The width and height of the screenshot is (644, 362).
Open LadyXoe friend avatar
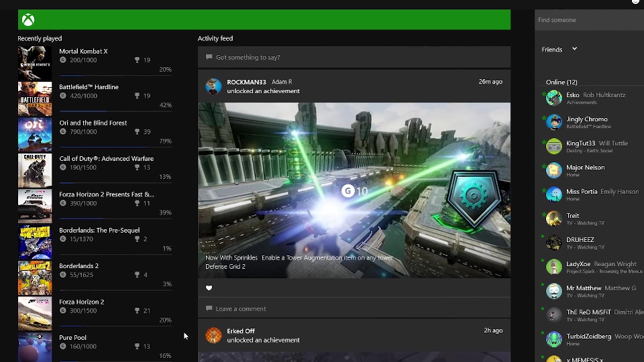tap(553, 267)
